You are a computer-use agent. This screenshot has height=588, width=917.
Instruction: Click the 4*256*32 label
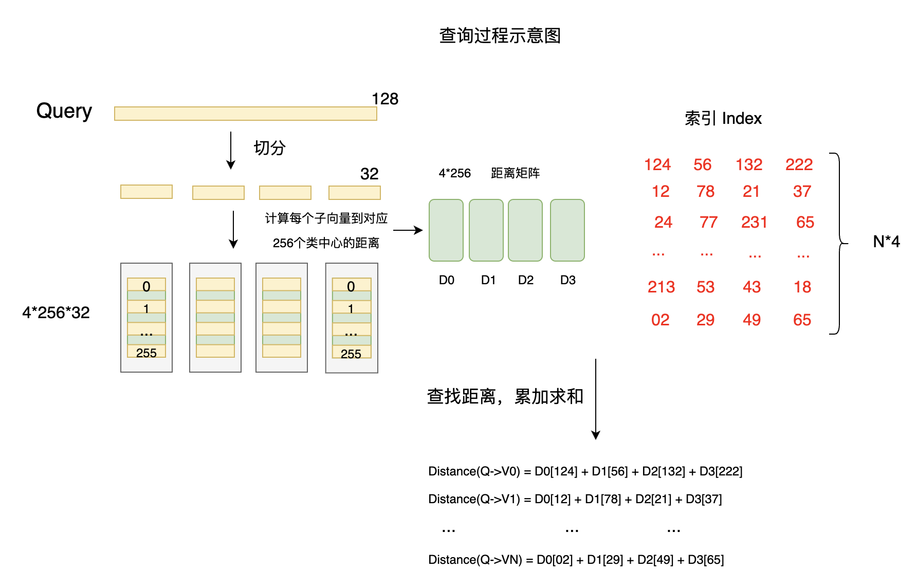(56, 313)
